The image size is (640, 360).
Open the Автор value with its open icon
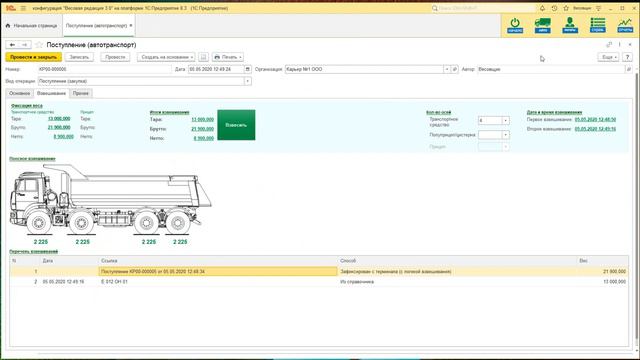[629, 69]
